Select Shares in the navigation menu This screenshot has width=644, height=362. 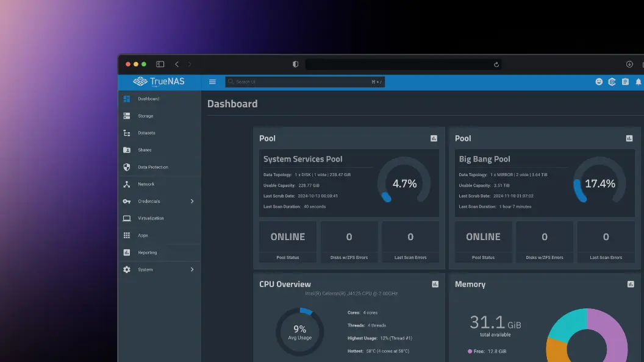145,150
